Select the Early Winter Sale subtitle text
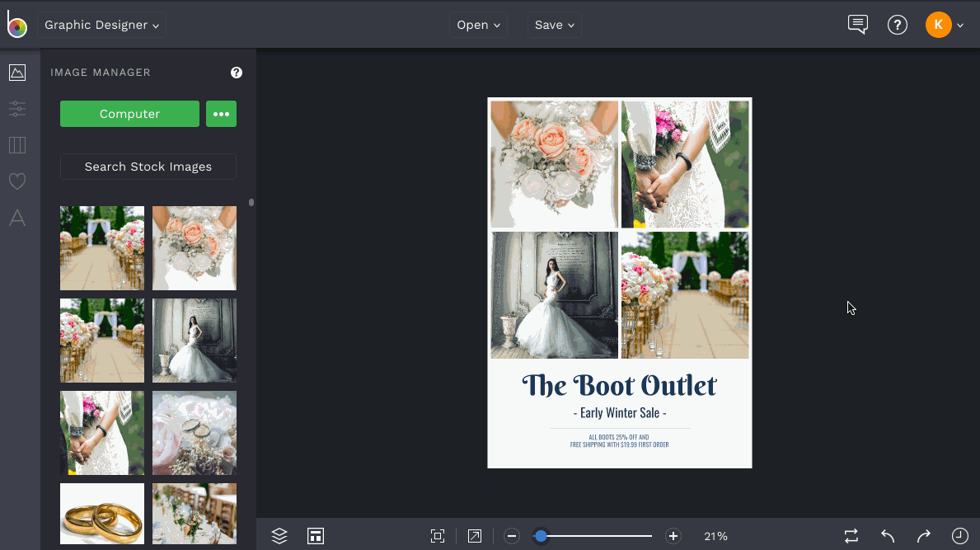The width and height of the screenshot is (980, 550). [619, 413]
